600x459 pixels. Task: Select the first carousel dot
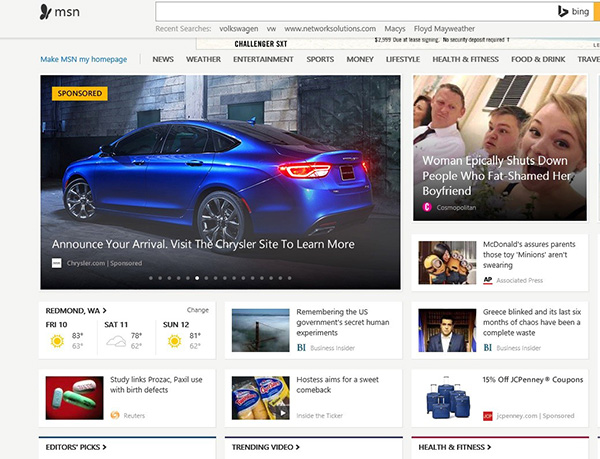[x=151, y=278]
